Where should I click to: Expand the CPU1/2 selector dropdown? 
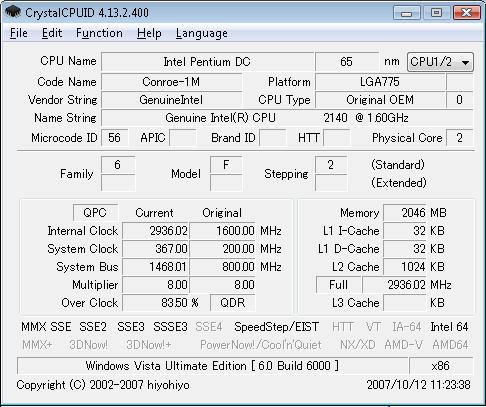(440, 62)
